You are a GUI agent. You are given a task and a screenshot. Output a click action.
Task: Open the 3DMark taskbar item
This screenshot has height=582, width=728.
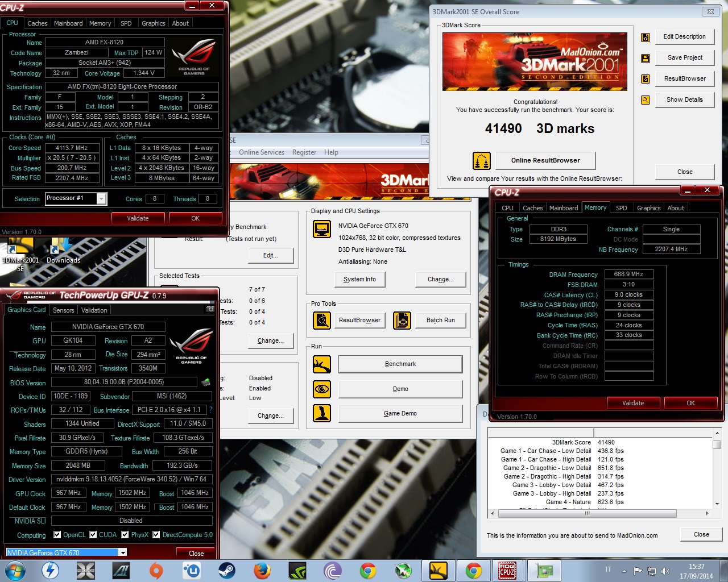[439, 571]
